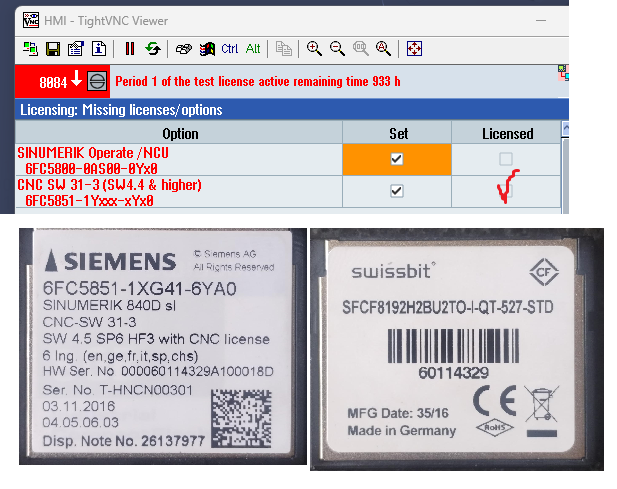Uncheck the Set box for SINUMERIK Operate /NCU

(x=397, y=159)
